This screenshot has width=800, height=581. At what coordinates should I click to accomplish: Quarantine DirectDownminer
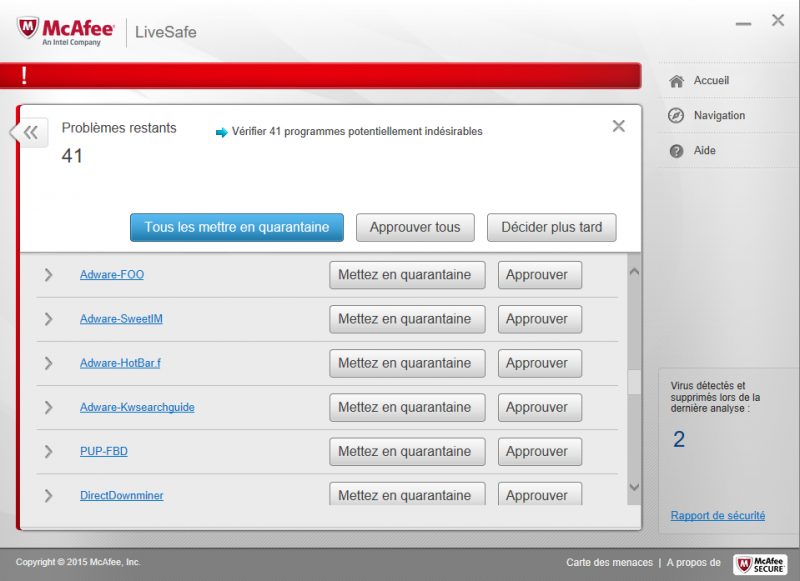point(407,494)
